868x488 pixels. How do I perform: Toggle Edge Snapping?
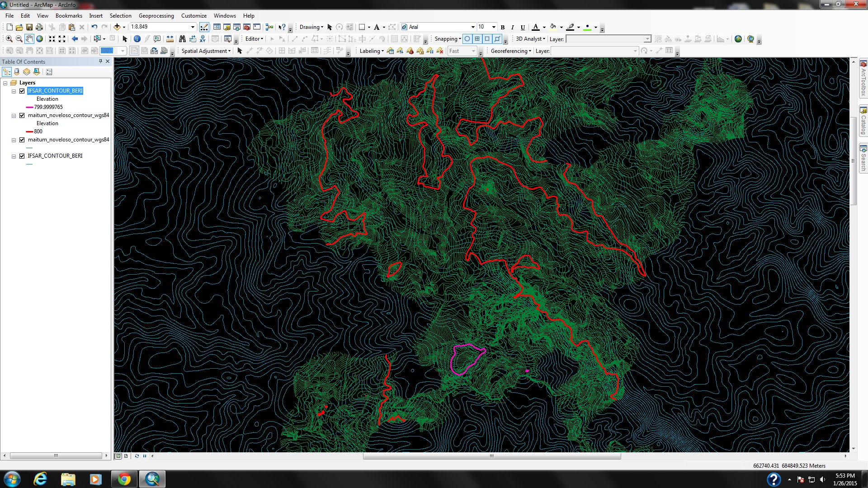497,39
